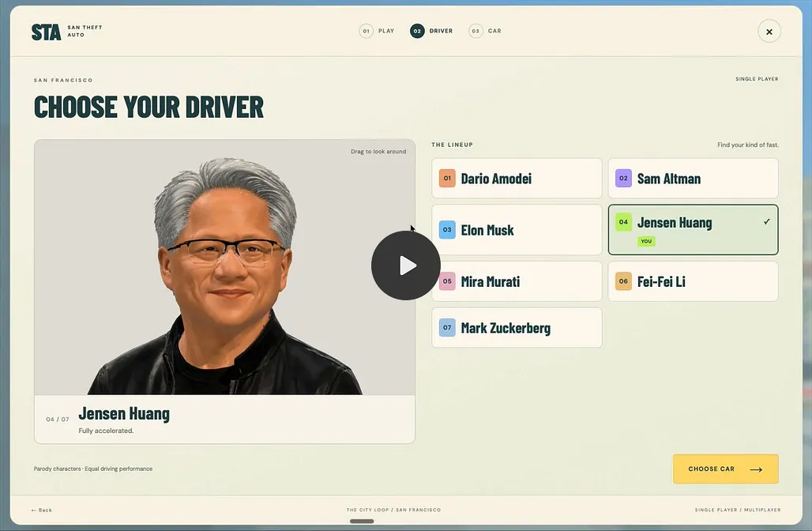Select the 02 Driver step

pos(431,31)
